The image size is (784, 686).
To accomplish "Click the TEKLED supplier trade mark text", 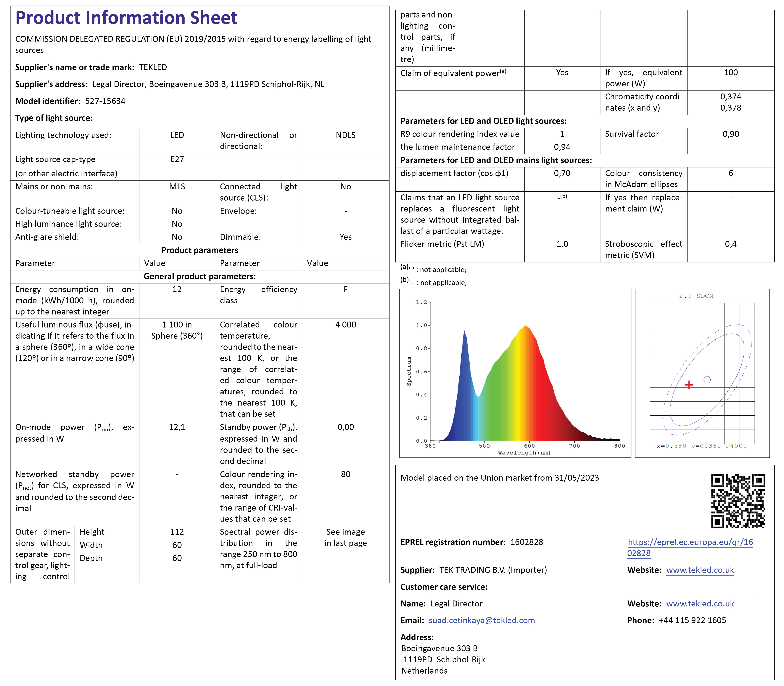I will click(x=153, y=67).
